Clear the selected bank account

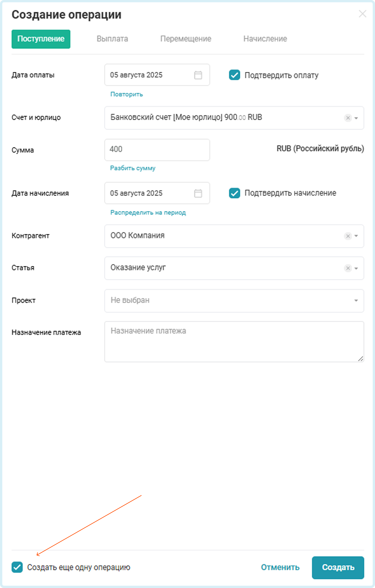pos(348,118)
